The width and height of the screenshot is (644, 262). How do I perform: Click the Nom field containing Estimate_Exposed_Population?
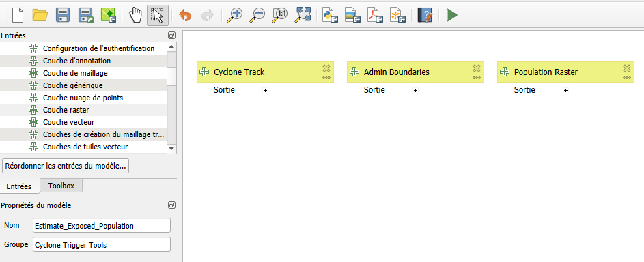(102, 226)
